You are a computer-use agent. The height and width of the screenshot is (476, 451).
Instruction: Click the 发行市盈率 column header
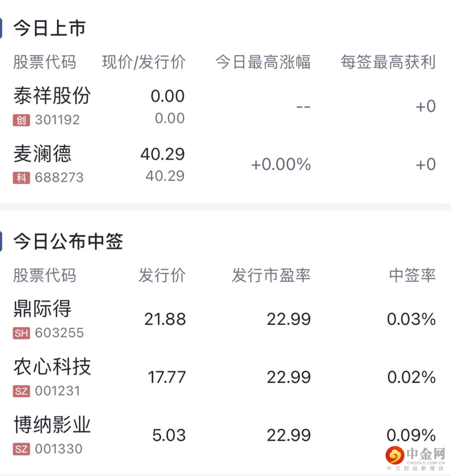point(271,275)
